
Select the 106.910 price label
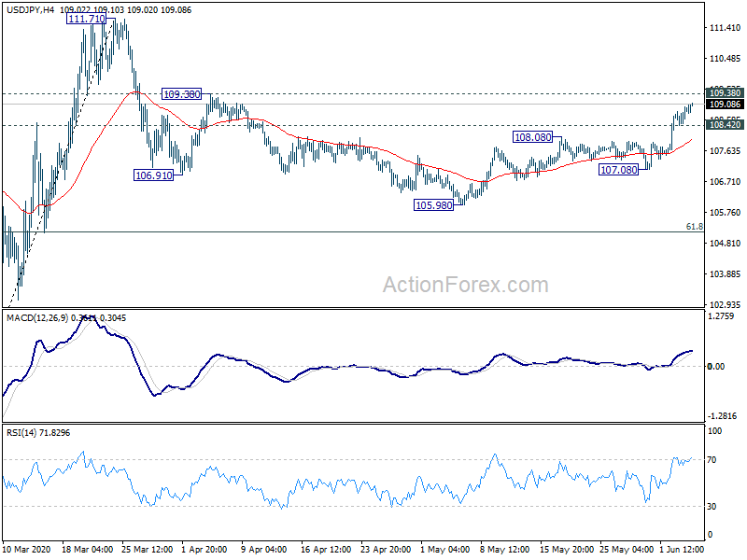[154, 175]
